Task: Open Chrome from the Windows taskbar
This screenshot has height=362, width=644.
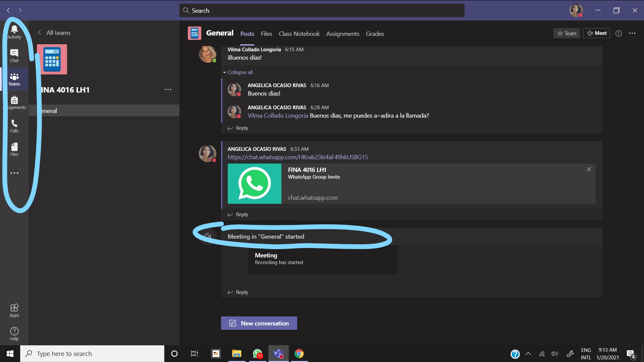Action: (299, 354)
